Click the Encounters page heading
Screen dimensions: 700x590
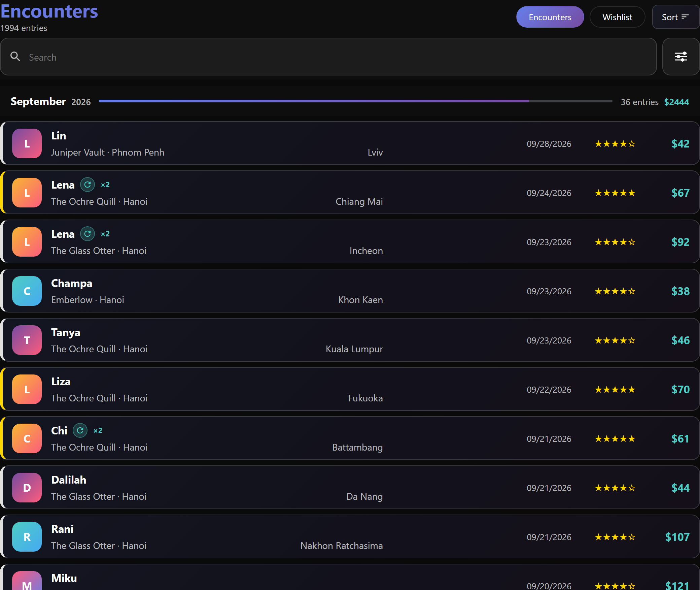click(49, 11)
